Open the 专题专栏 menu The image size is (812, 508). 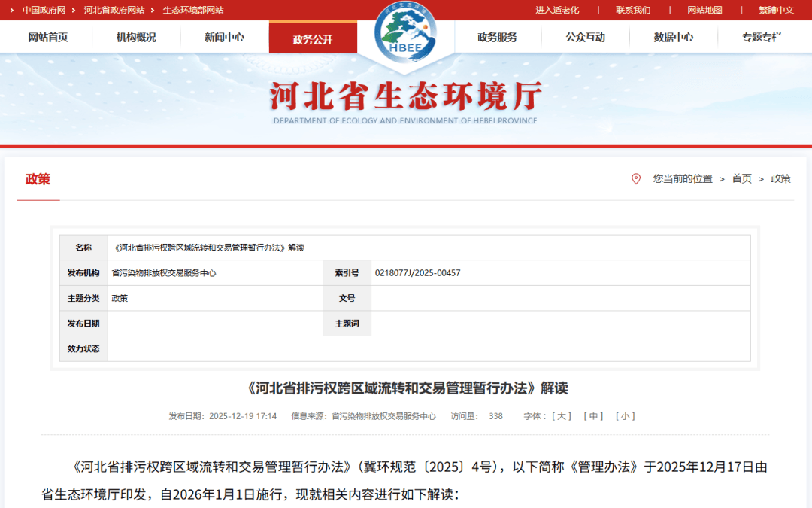coord(762,37)
